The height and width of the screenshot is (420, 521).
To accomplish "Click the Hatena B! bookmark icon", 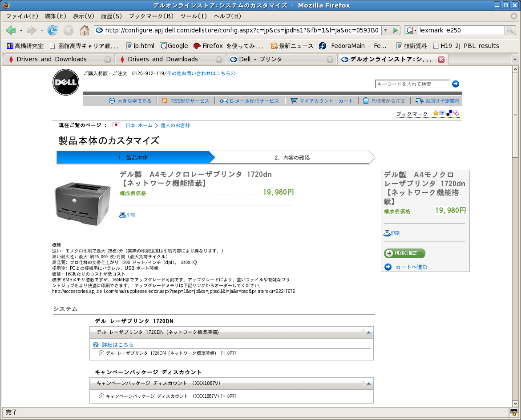I will 442,113.
